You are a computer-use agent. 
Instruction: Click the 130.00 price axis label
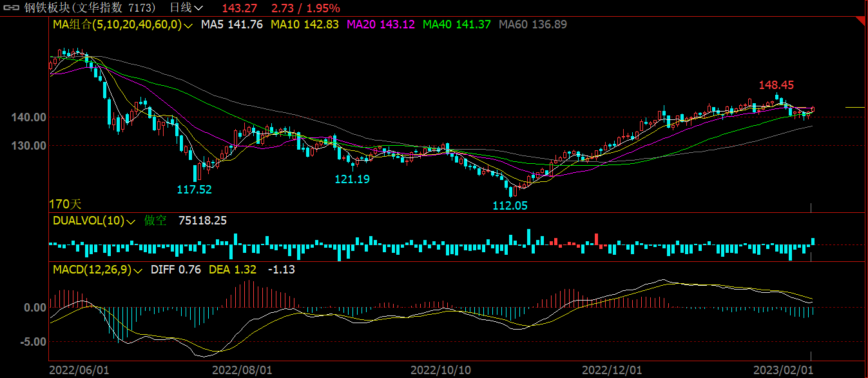(28, 146)
